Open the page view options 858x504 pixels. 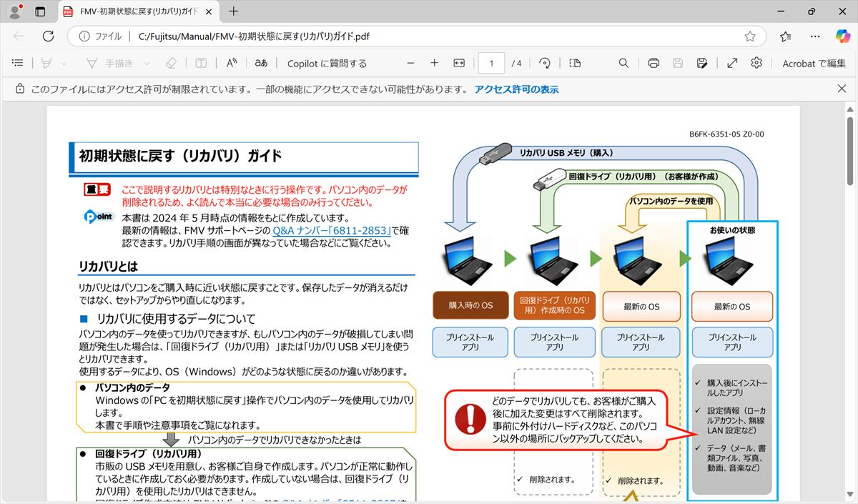point(575,63)
